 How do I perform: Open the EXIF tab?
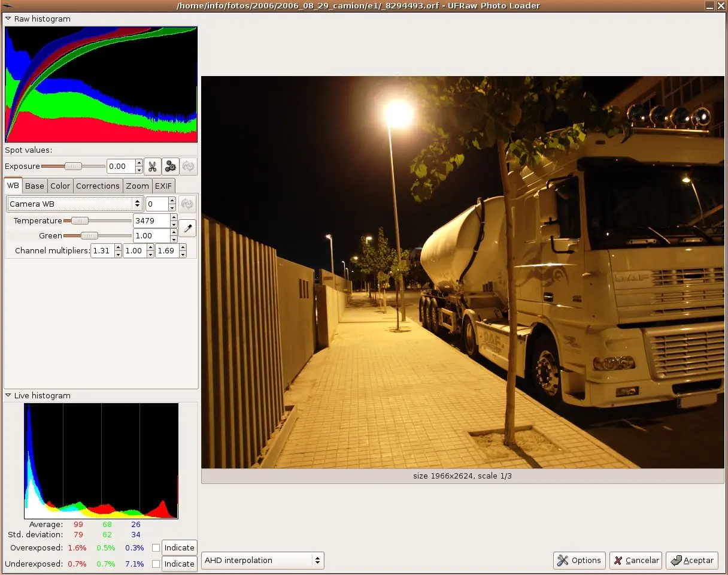pyautogui.click(x=163, y=186)
